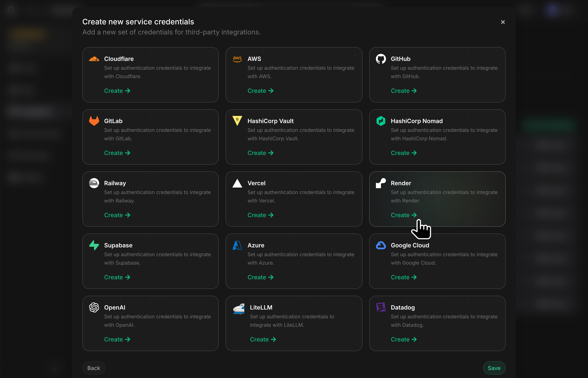Open Create link under Vercel

(260, 215)
